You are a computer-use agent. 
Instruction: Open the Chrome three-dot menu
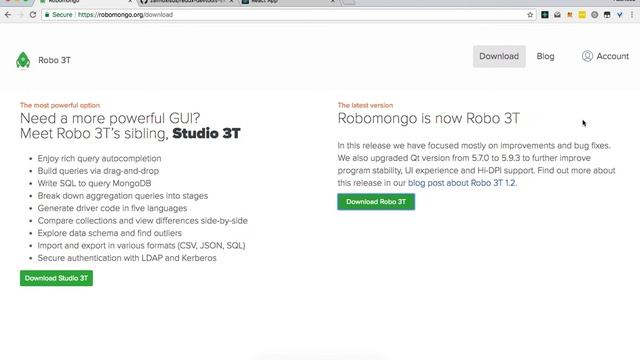632,15
